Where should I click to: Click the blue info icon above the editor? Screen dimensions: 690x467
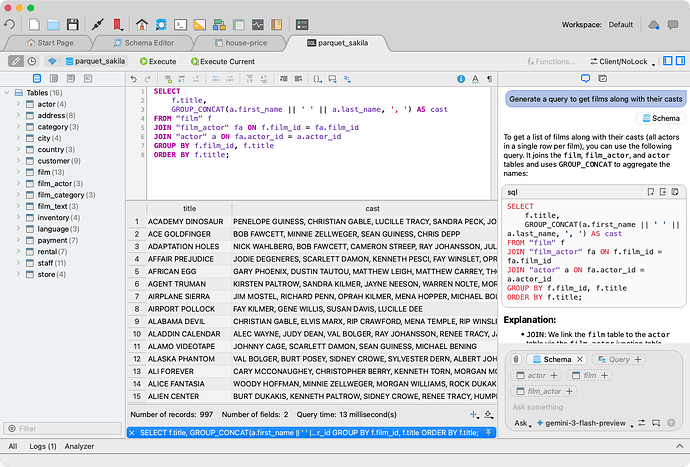coord(461,79)
